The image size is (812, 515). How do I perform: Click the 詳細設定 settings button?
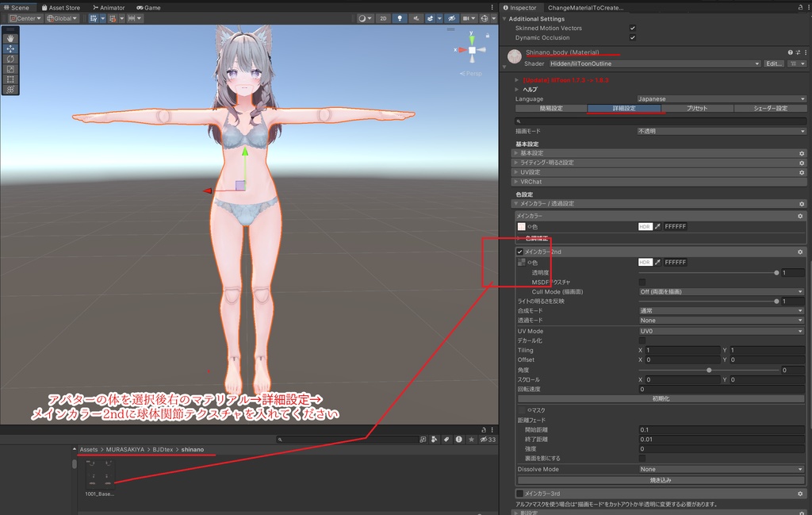pos(624,107)
